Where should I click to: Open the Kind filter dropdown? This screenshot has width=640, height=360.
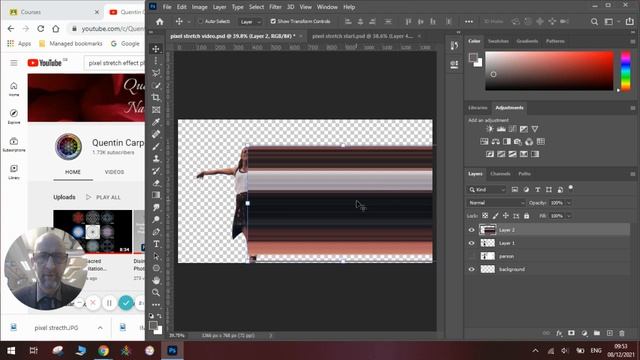pos(487,190)
